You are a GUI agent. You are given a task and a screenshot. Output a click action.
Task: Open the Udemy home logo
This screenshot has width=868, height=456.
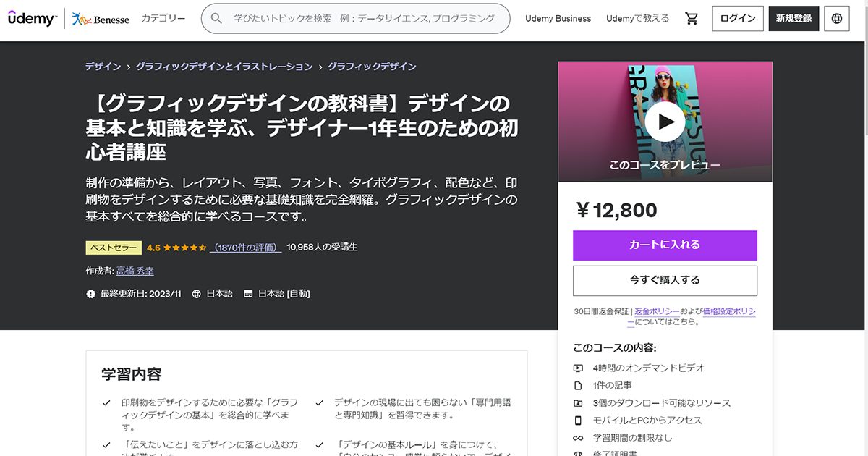pos(33,18)
